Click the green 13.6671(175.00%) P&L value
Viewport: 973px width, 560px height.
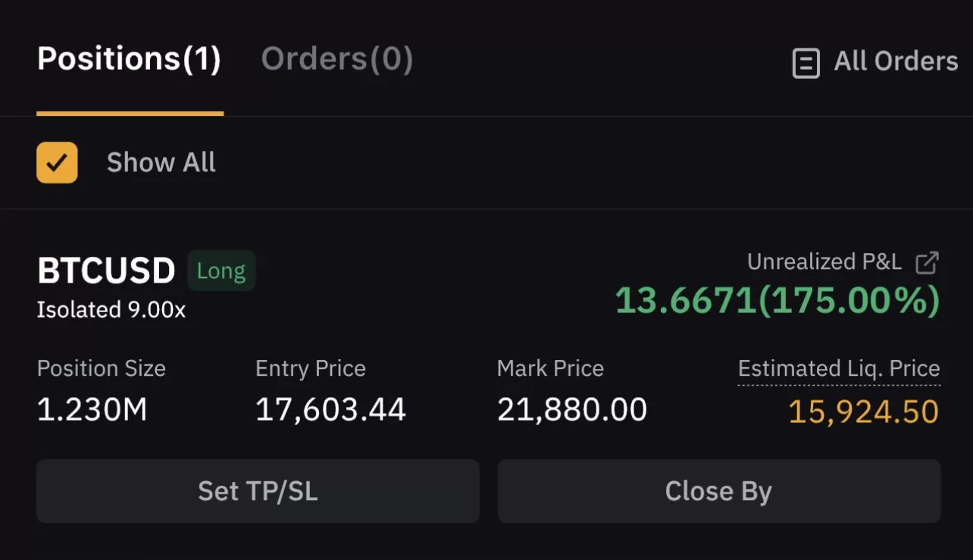tap(777, 301)
